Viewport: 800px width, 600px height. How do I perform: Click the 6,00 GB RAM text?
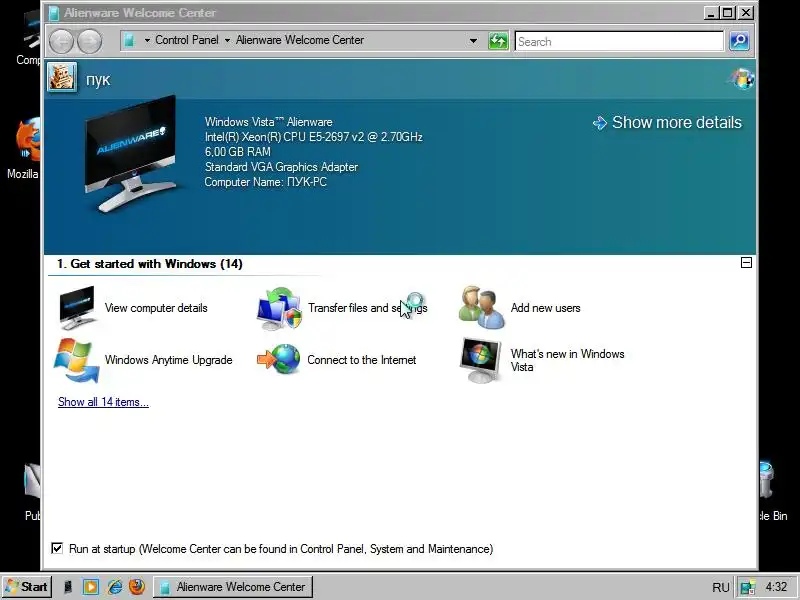pos(238,152)
